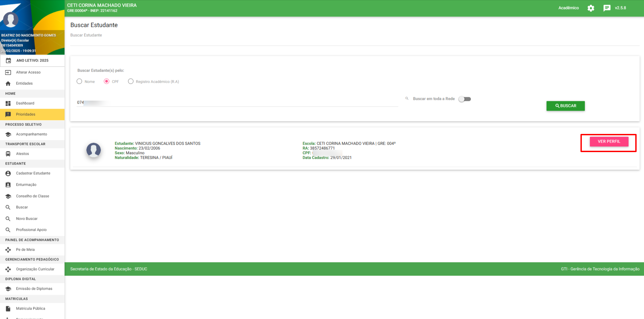Click the Atestos bus icon
The width and height of the screenshot is (644, 319).
[x=8, y=154]
